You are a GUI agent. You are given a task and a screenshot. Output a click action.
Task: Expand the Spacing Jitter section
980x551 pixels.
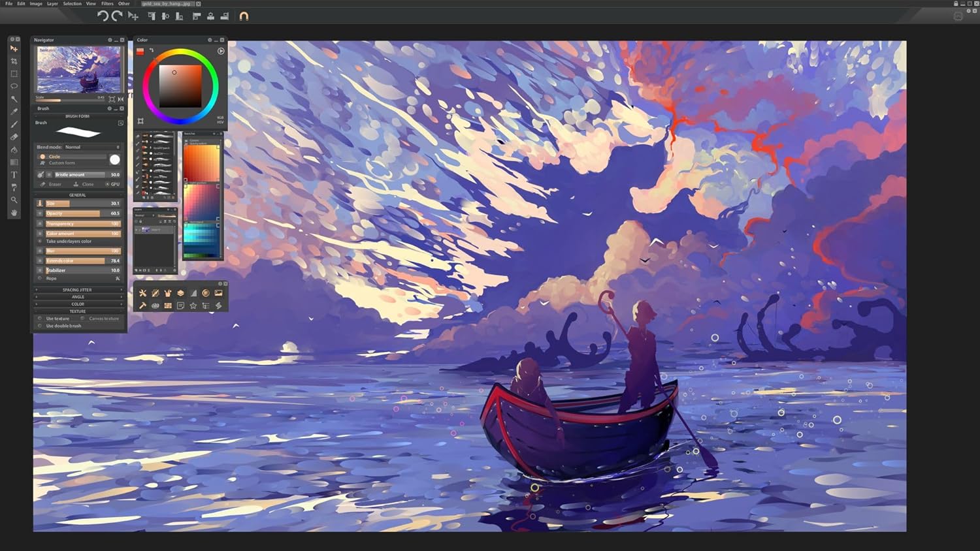pos(78,289)
